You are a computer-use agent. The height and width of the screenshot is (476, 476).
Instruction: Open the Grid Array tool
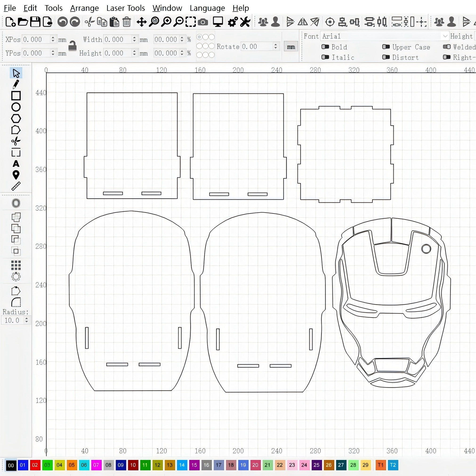click(16, 265)
